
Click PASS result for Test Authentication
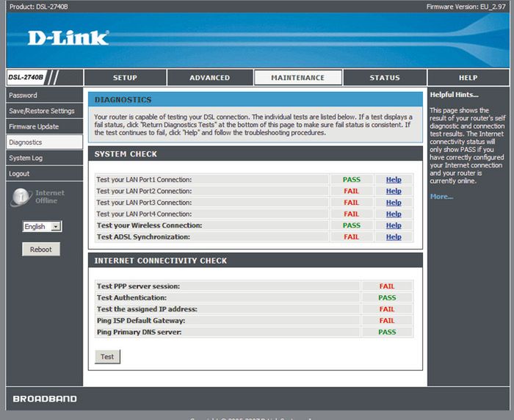(387, 297)
